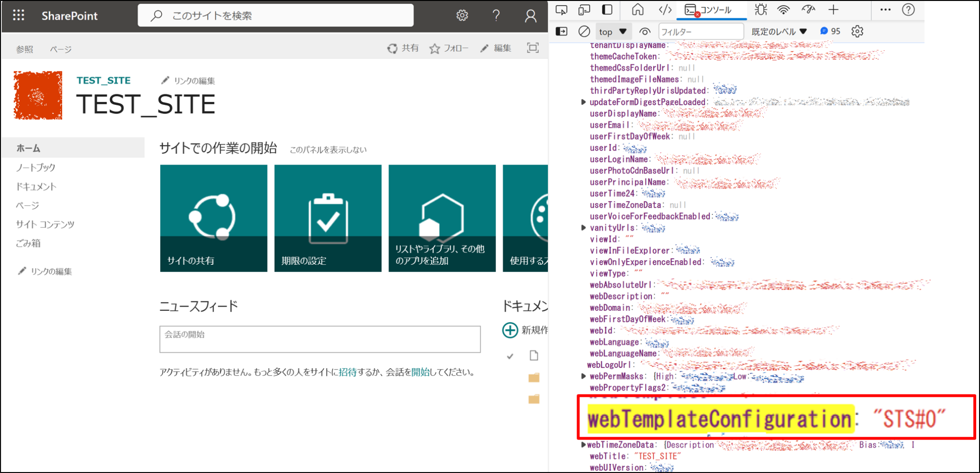Image resolution: width=980 pixels, height=473 pixels.
Task: Open the DevTools home panel icon
Action: point(638,10)
